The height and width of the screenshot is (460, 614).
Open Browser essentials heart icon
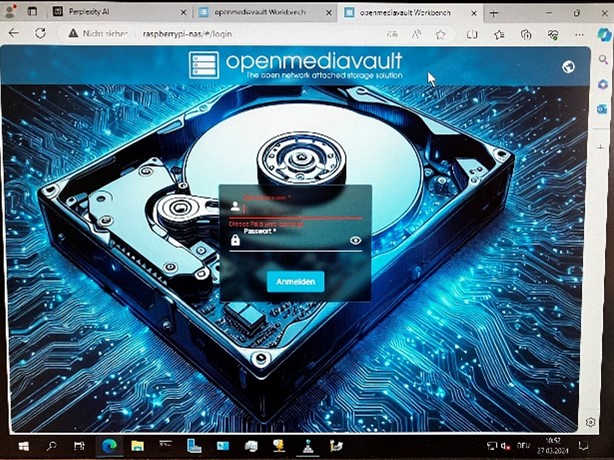pos(553,34)
